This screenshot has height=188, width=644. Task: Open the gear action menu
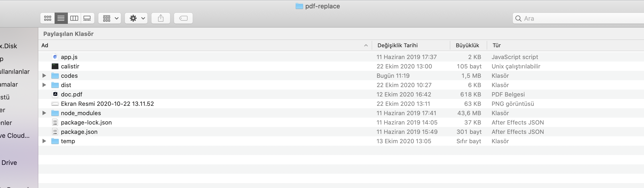tap(136, 18)
